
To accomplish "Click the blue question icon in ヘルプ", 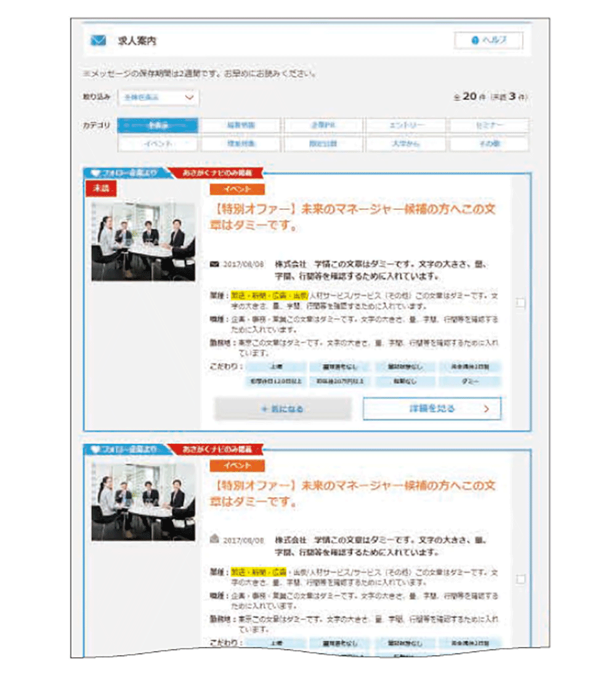I will pos(474,41).
